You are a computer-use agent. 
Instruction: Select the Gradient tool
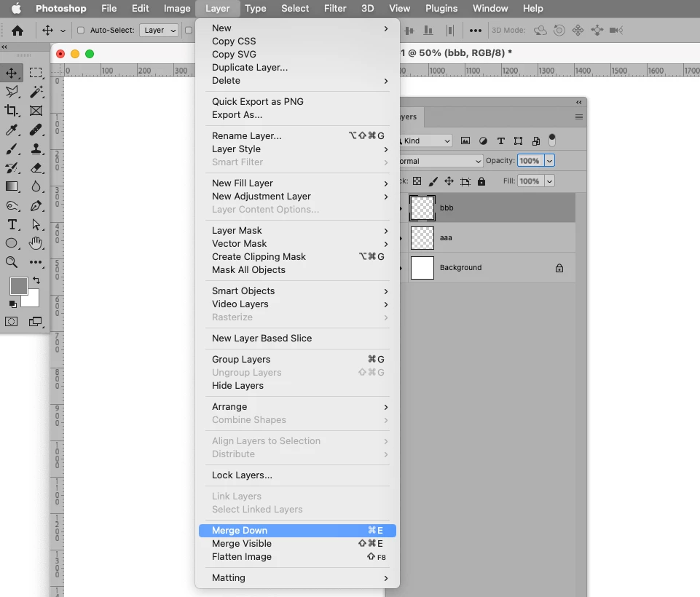tap(12, 186)
